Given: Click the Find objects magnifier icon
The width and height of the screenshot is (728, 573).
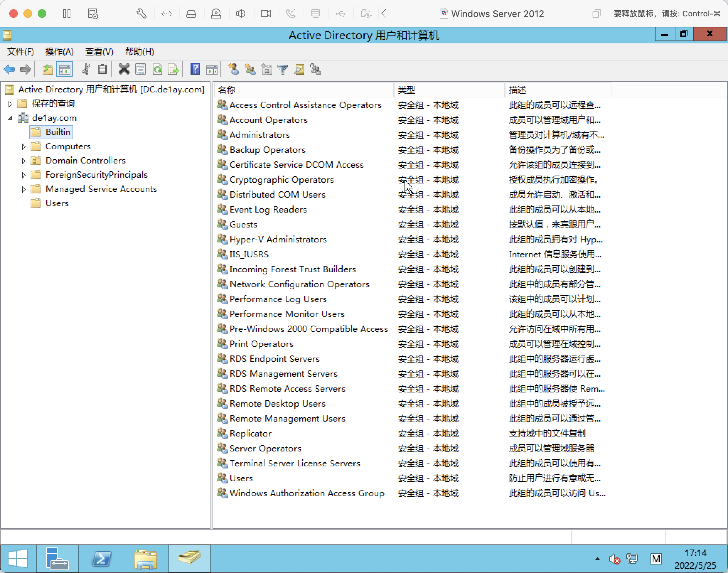Looking at the screenshot, I should [x=299, y=69].
